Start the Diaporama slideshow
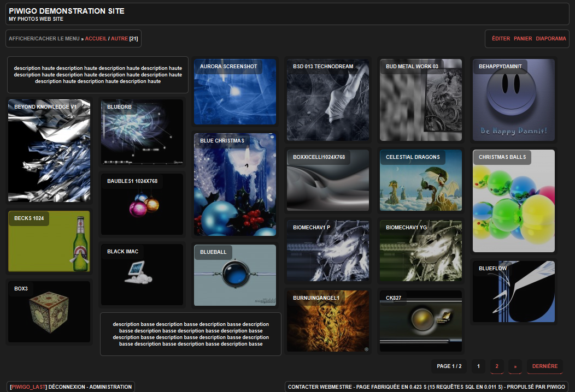The width and height of the screenshot is (575, 392). 551,39
